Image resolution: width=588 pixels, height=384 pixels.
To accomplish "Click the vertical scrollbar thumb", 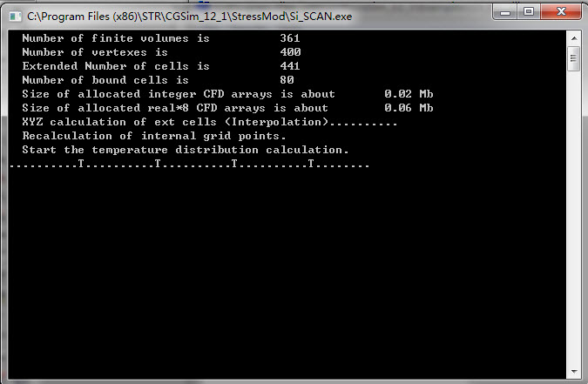I will [574, 58].
